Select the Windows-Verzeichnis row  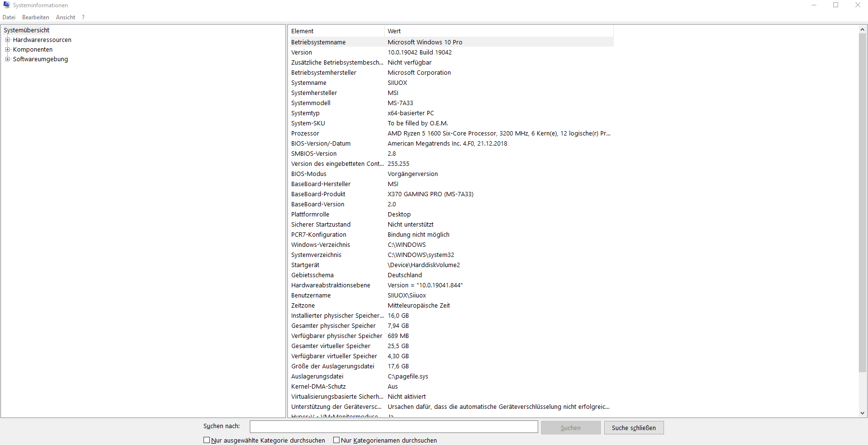(451, 245)
